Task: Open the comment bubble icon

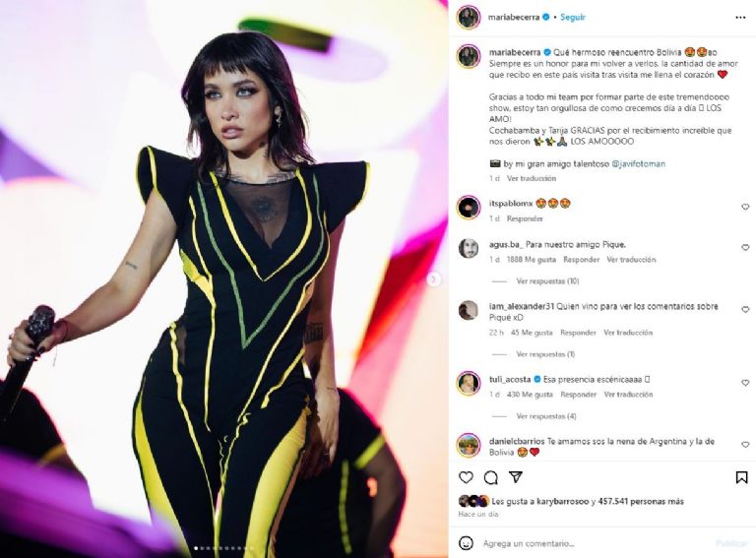Action: (491, 477)
